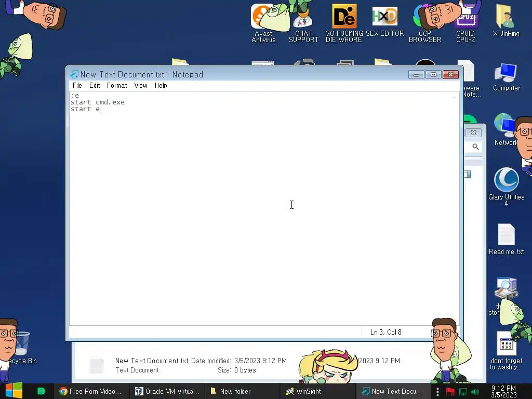532x399 pixels.
Task: Open the dont forget to wash desktop file
Action: (506, 351)
